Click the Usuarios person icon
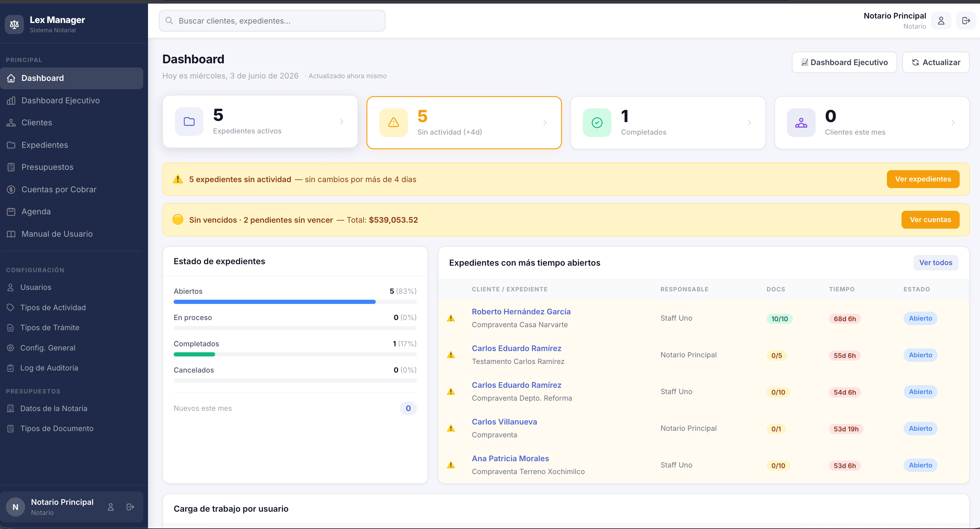 pyautogui.click(x=11, y=287)
